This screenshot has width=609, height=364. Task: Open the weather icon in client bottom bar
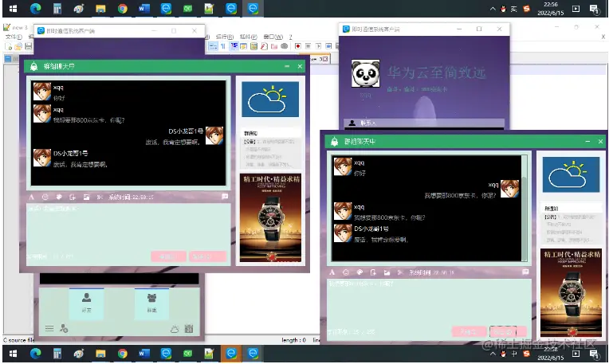175,329
